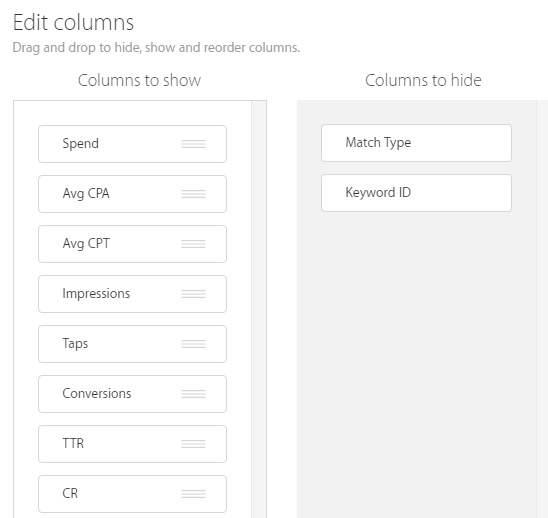Click the TTR drag handle icon
The image size is (548, 518).
coord(193,444)
